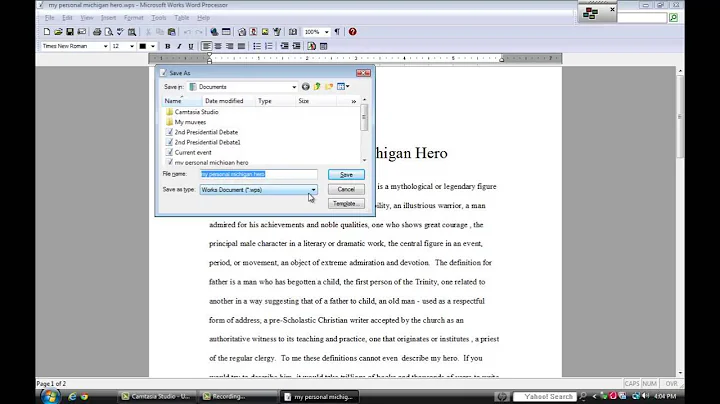Screen dimensions: 720x404
Task: Open the font size 12 dropdown
Action: (x=132, y=46)
